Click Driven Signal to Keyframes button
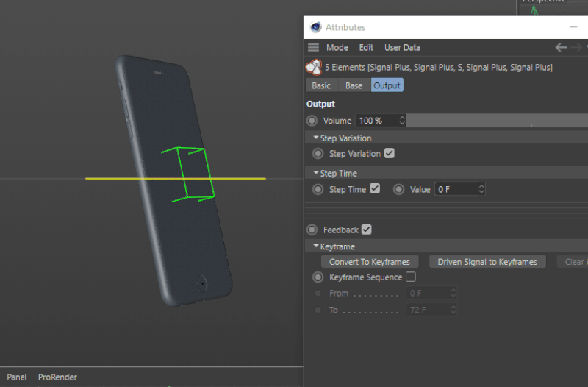This screenshot has width=588, height=387. pyautogui.click(x=487, y=262)
